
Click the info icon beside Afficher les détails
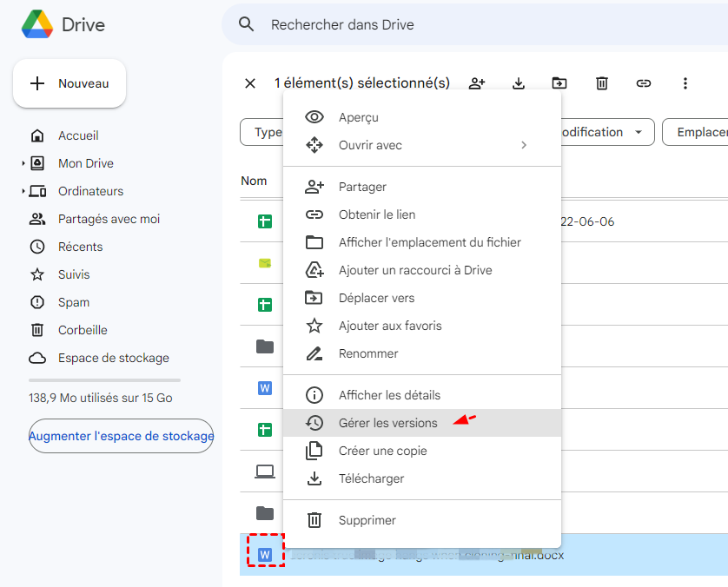(x=314, y=395)
